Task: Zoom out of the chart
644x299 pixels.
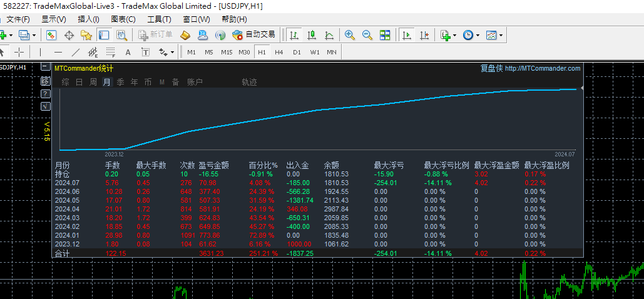Action: tap(367, 35)
